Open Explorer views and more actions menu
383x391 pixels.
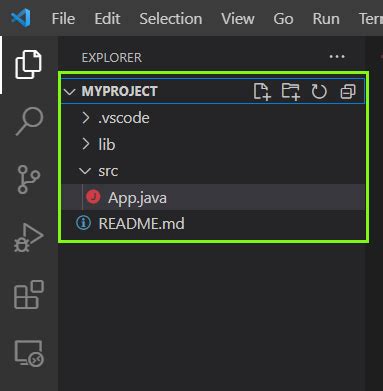(x=337, y=57)
